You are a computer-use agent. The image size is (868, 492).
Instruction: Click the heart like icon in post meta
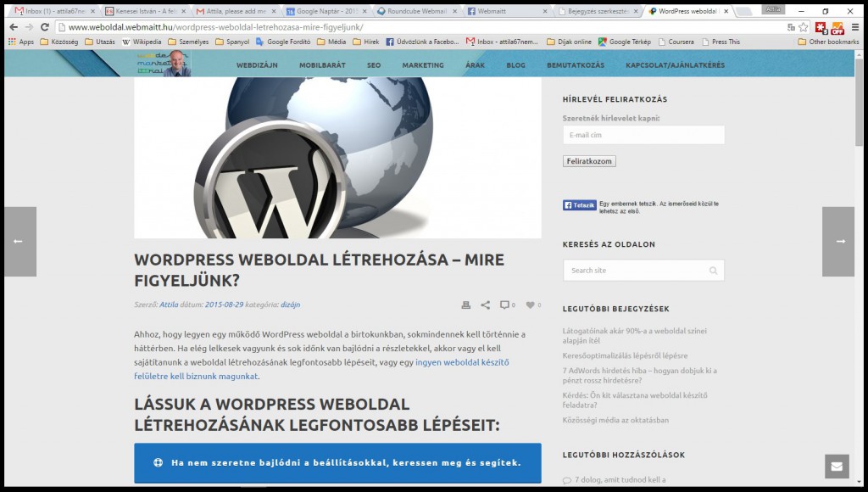530,305
